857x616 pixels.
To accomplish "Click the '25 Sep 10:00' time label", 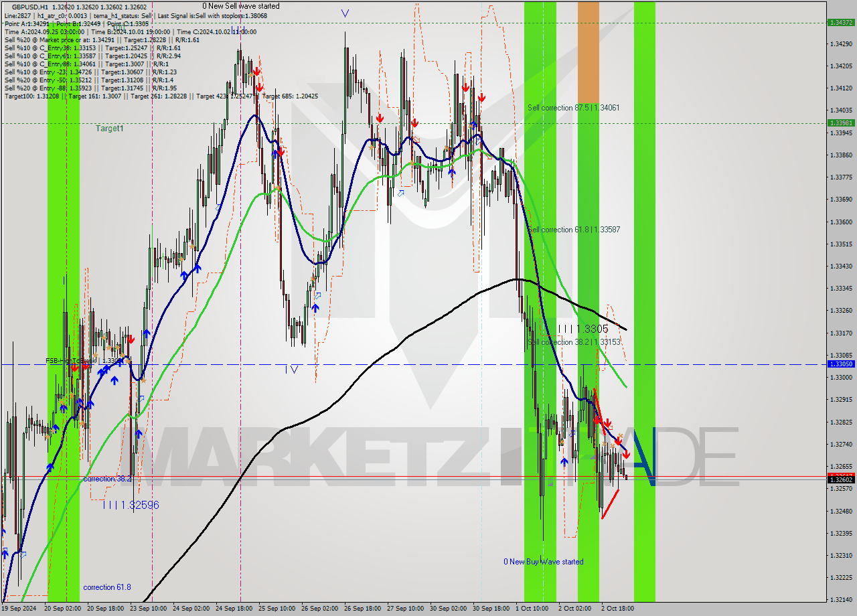I will (x=277, y=609).
